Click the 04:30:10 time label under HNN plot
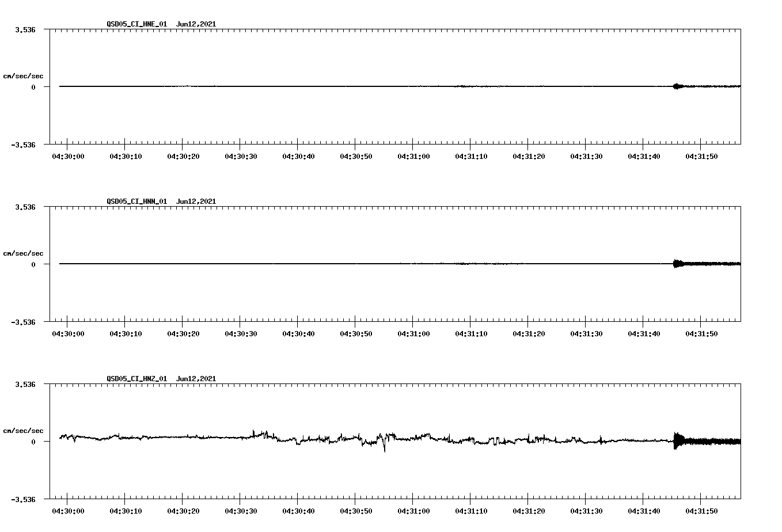The height and width of the screenshot is (532, 782). coord(126,334)
